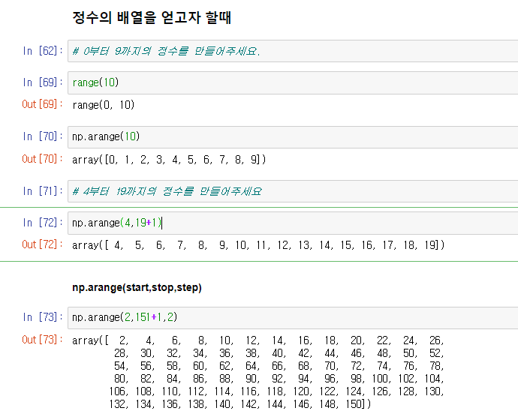Click the markdown text np.arange(start,stop,step)

(137, 287)
